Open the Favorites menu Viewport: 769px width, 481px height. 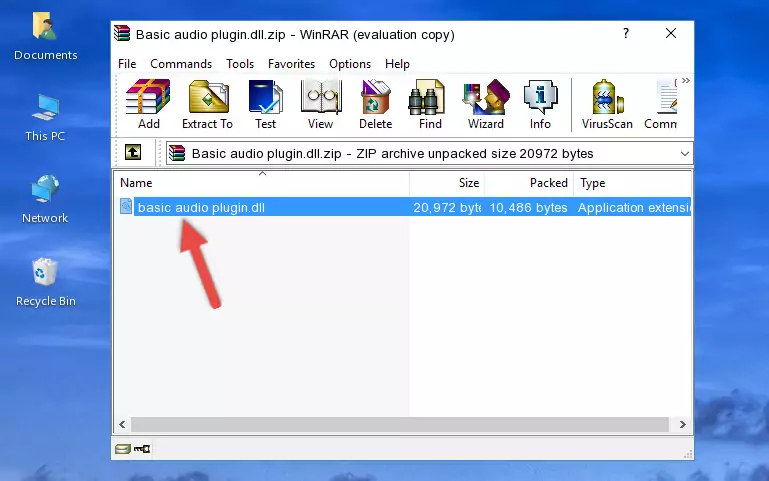point(291,64)
